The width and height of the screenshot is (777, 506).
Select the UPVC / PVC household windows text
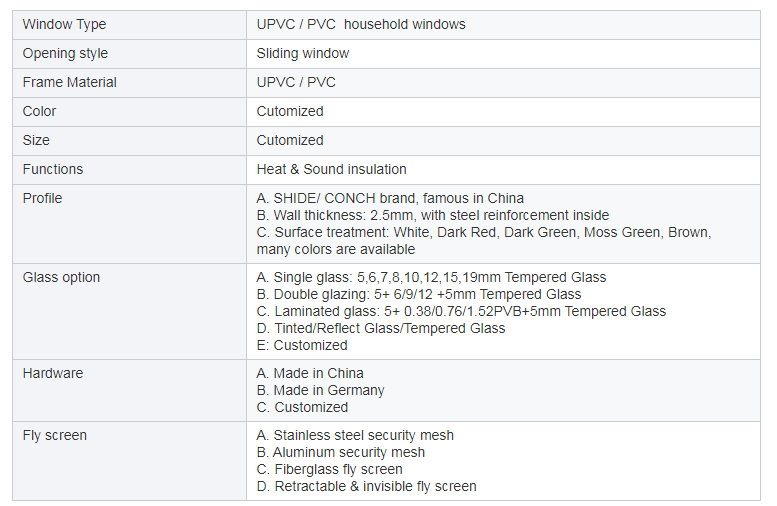[361, 24]
